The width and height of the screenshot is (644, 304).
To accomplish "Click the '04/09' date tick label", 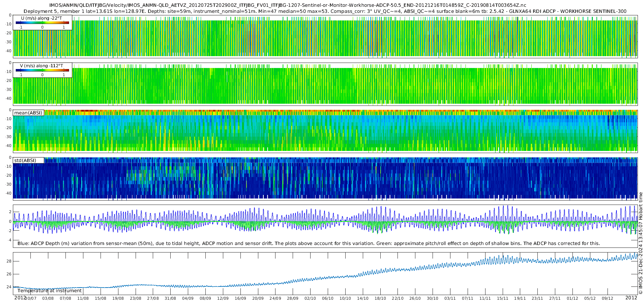I will (188, 298).
